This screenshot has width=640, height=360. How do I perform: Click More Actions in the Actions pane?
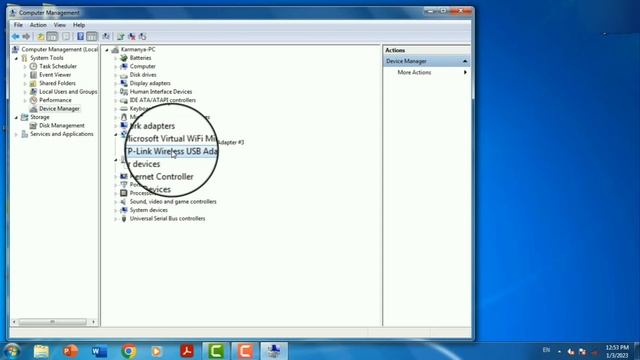tap(414, 72)
